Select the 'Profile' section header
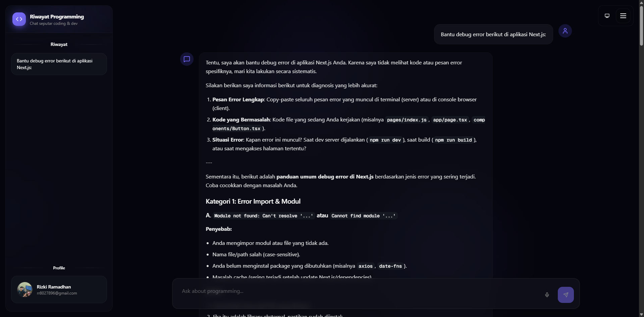This screenshot has height=317, width=644. [59, 268]
